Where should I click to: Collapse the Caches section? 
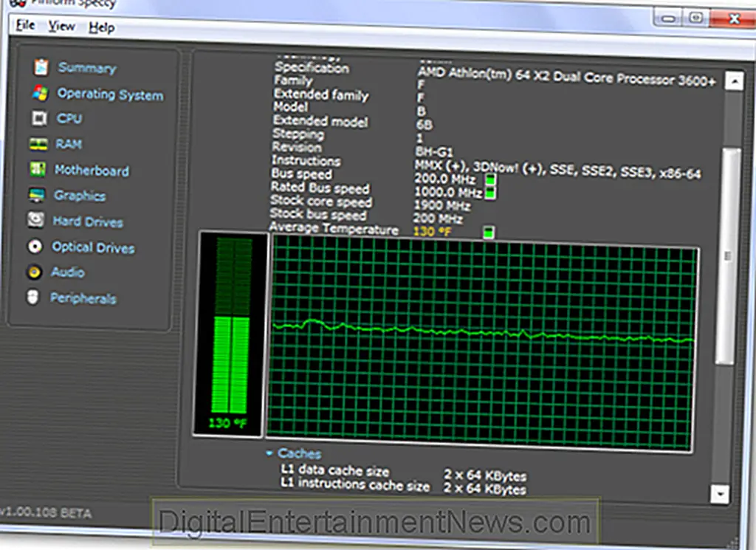(269, 453)
